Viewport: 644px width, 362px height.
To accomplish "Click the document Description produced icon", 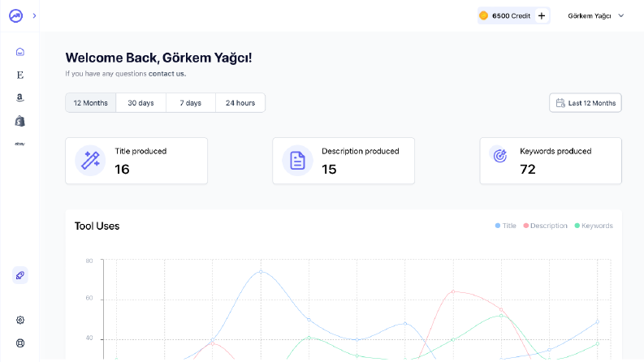I will [297, 161].
